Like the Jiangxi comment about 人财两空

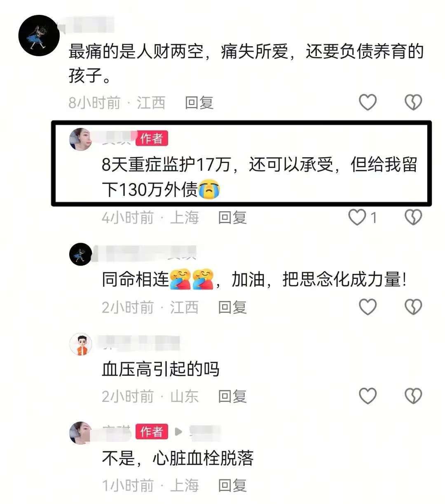click(x=368, y=102)
